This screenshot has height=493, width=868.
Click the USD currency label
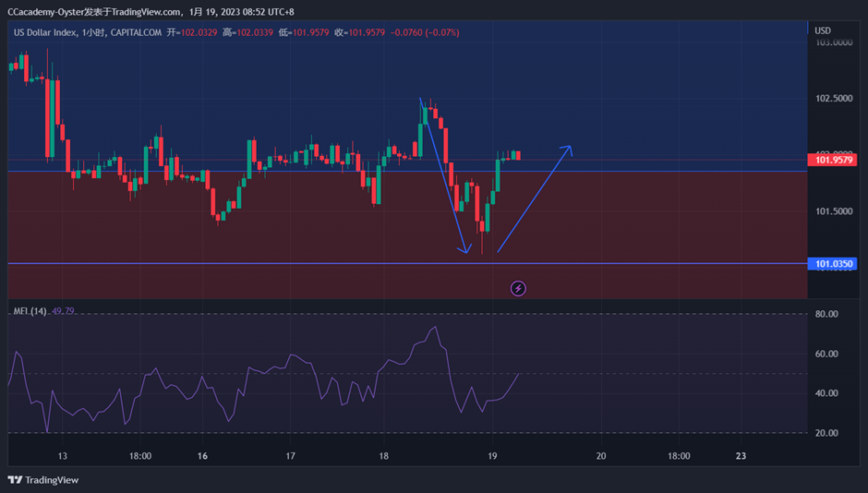[x=822, y=30]
